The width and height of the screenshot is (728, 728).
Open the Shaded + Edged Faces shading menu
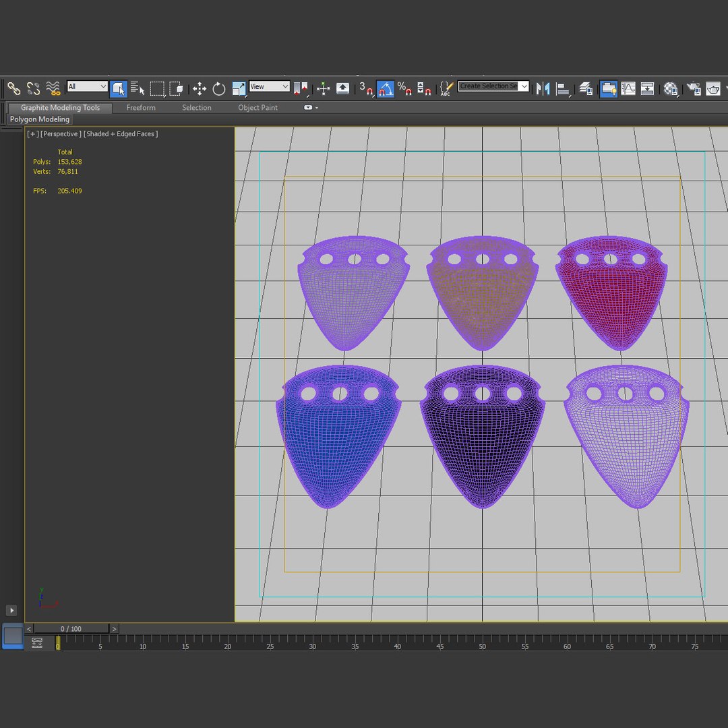121,133
